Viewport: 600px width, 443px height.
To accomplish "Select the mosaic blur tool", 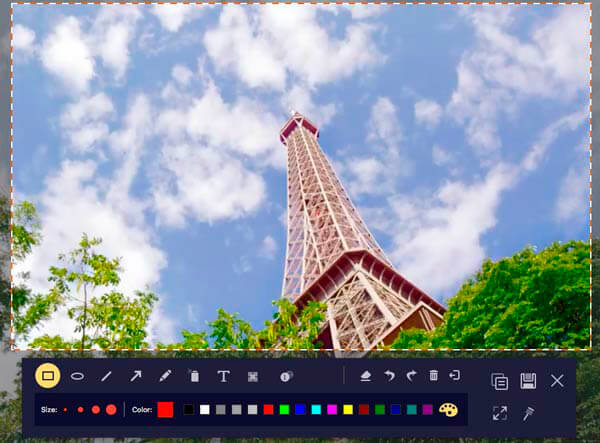I will click(253, 376).
